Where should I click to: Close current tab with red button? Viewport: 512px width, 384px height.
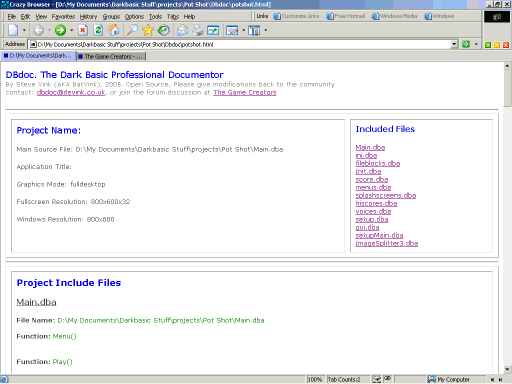pyautogui.click(x=506, y=45)
